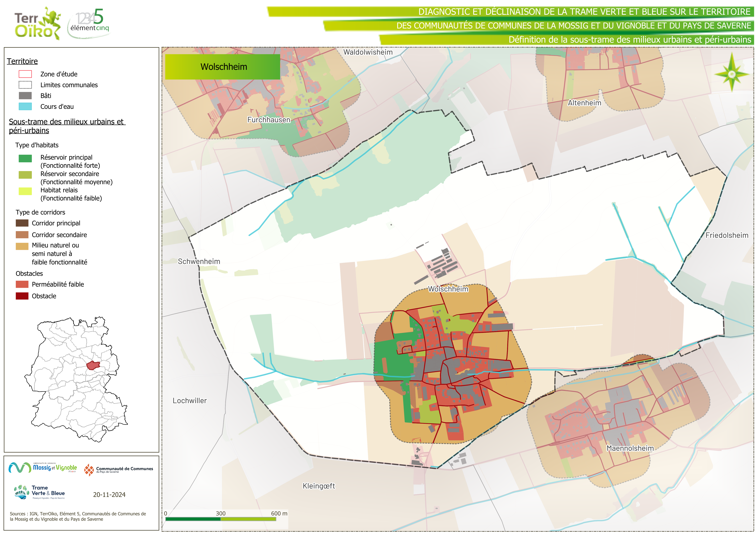Click the dark red Obstacle swatch

click(x=22, y=296)
